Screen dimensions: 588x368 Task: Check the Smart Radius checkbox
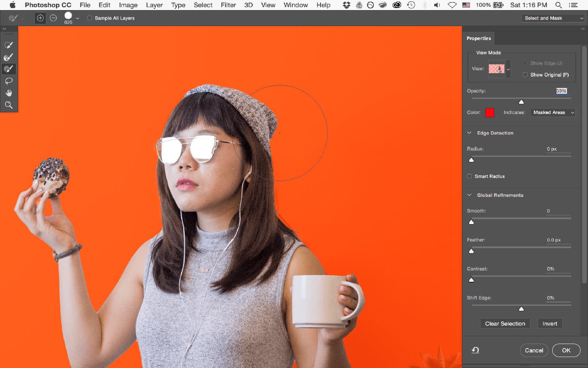pyautogui.click(x=470, y=176)
